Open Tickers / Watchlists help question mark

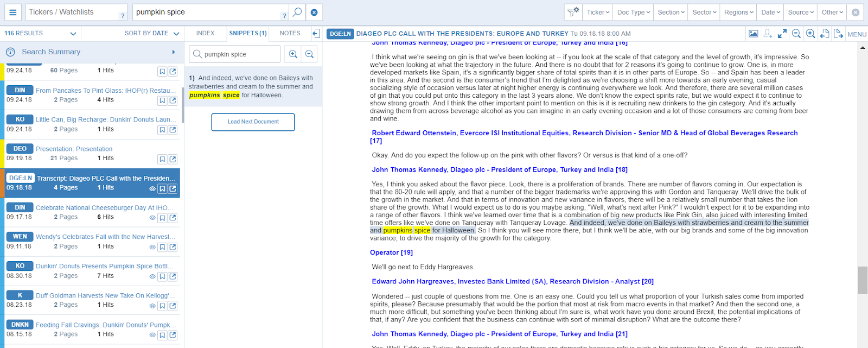click(123, 16)
